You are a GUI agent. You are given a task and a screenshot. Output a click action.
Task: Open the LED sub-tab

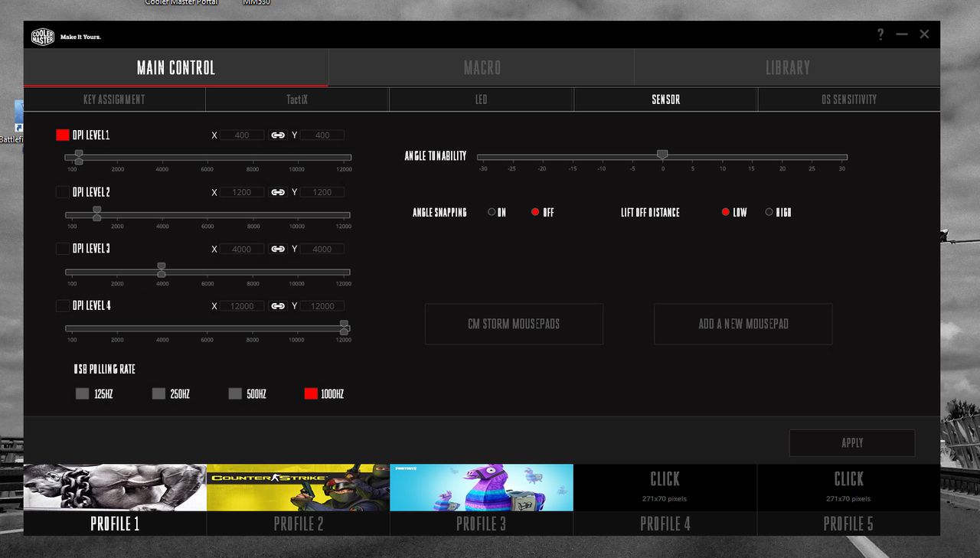point(482,100)
